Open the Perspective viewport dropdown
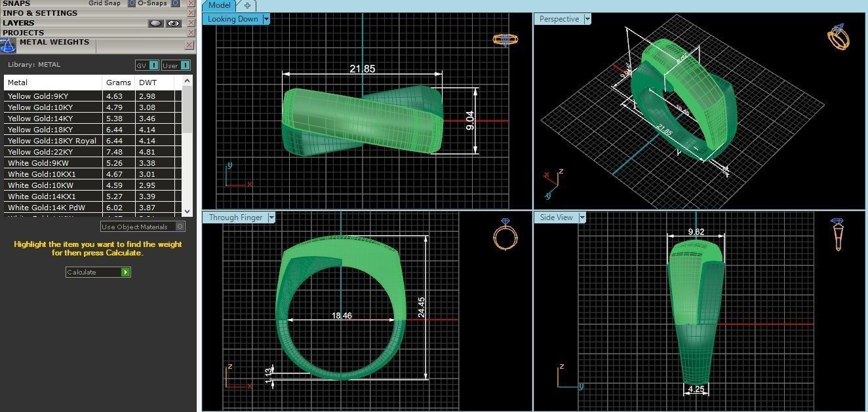 pyautogui.click(x=587, y=19)
